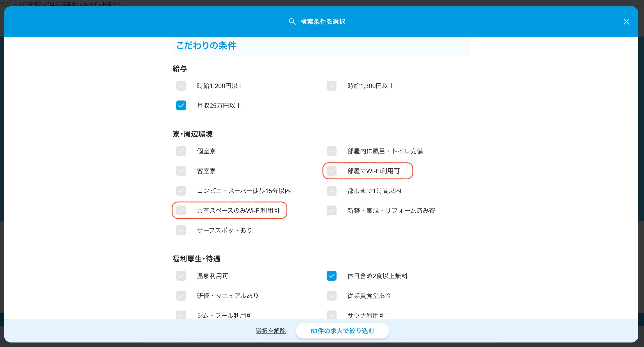The width and height of the screenshot is (644, 347).
Task: Enable コンビニ・スーパー徒歩15分以内 filter
Action: [181, 190]
